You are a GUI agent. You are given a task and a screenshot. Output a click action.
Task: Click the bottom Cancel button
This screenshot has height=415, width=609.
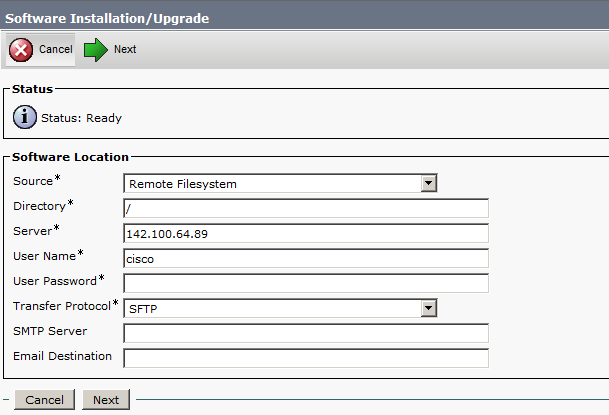[45, 399]
